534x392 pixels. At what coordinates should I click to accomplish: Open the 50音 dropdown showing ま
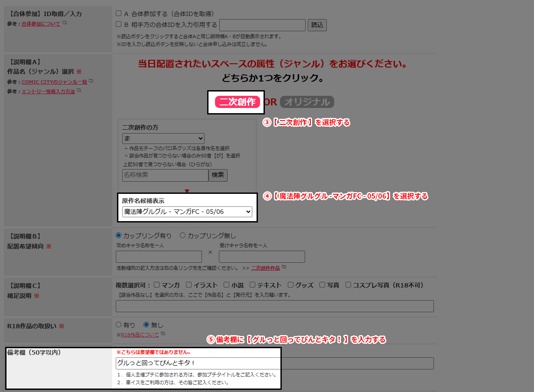(163, 138)
